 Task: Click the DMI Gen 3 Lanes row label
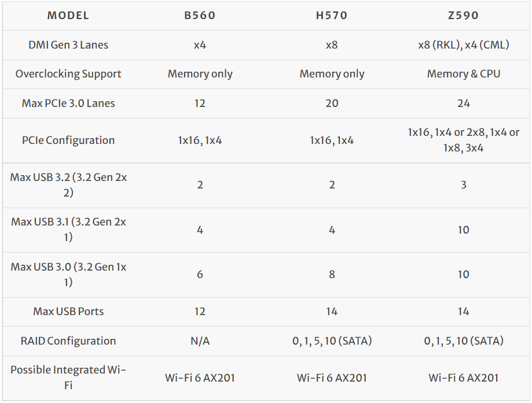[x=68, y=45]
